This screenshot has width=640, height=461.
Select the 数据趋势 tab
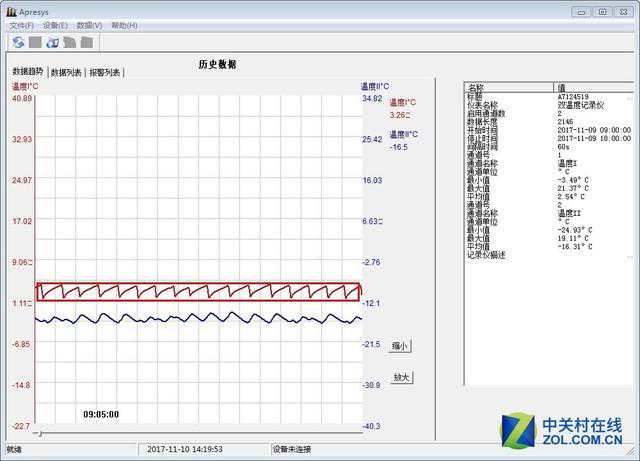coord(28,72)
